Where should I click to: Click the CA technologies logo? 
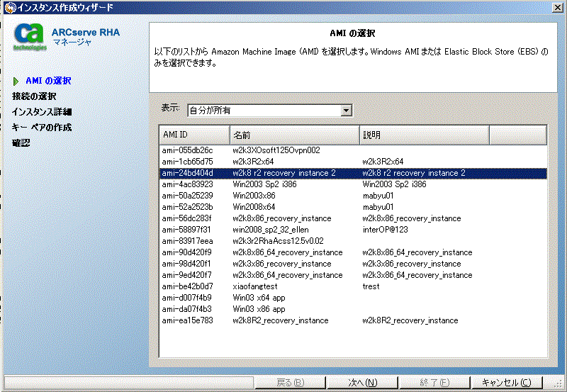point(30,37)
